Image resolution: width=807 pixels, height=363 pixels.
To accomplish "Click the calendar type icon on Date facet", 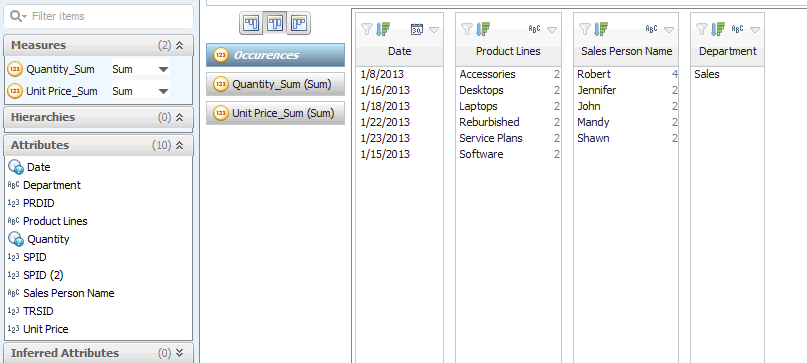I will [x=416, y=29].
